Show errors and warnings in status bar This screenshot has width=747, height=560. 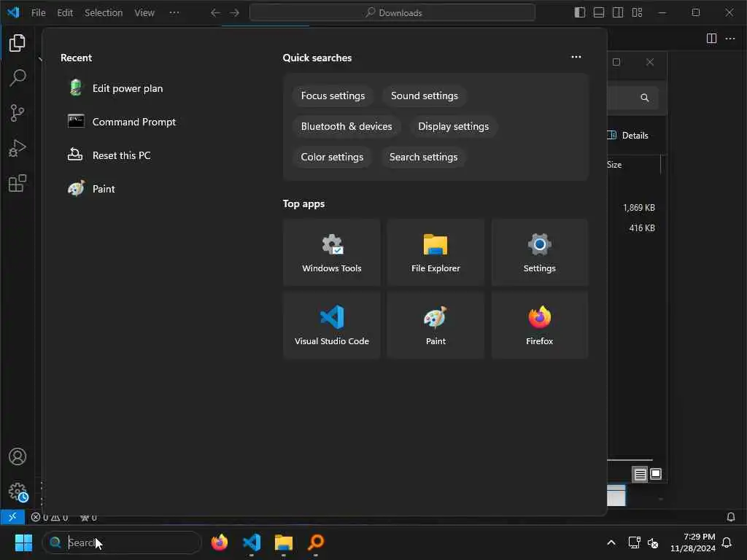point(50,518)
